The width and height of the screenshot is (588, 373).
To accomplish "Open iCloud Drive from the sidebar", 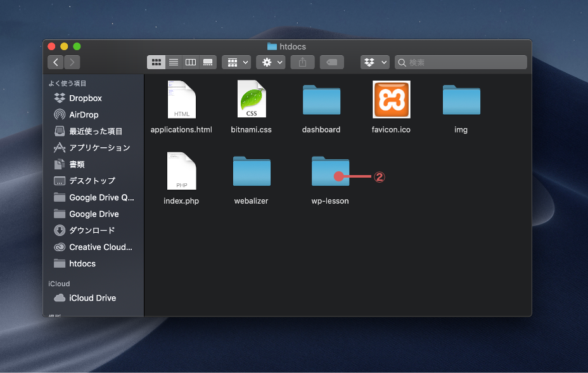I will point(92,298).
